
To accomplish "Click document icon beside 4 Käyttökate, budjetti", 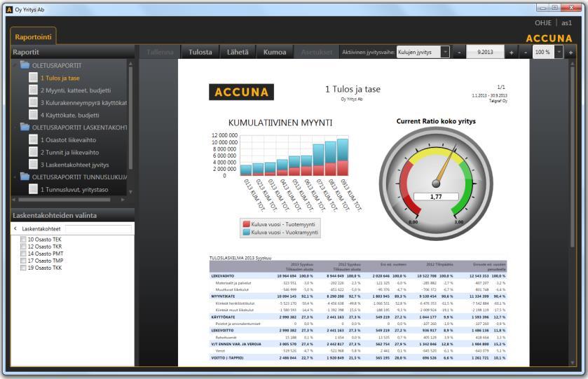I will [33, 115].
